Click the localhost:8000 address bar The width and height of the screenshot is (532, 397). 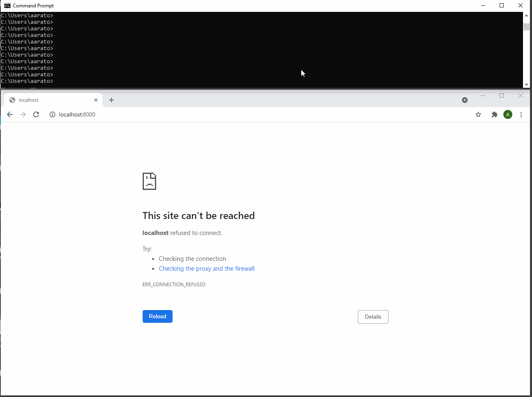(x=262, y=114)
